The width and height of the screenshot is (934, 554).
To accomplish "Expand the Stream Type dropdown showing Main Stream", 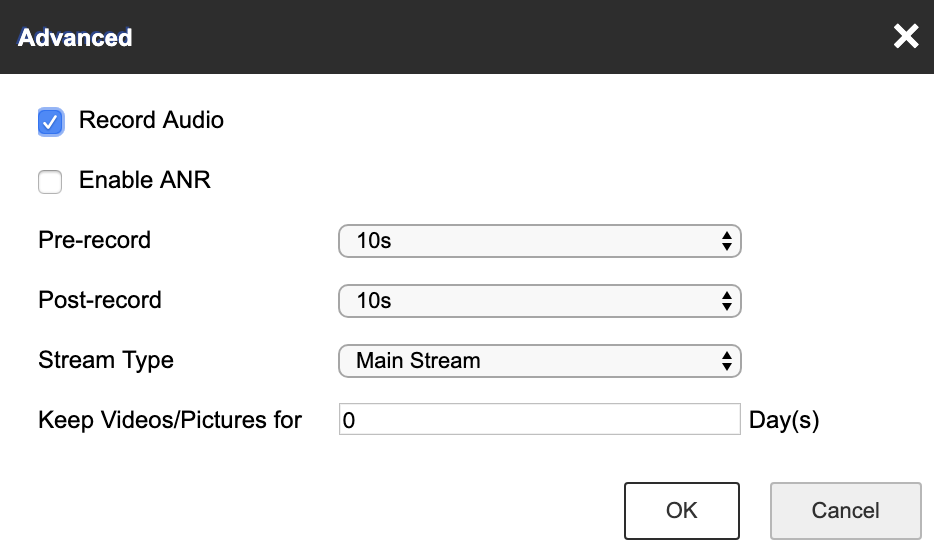I will tap(539, 361).
